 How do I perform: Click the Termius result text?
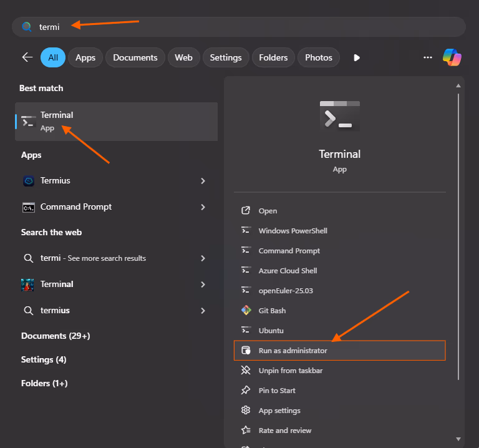click(x=56, y=180)
